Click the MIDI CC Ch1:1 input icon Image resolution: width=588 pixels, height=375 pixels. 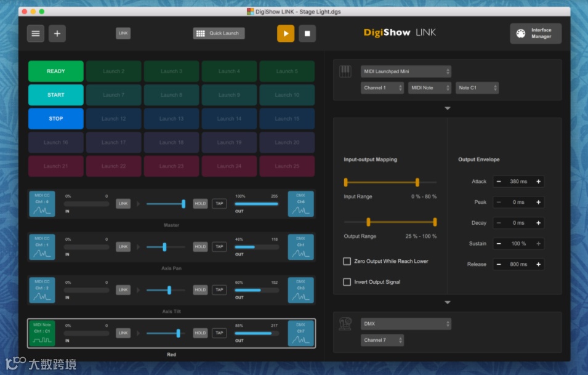[x=42, y=247]
